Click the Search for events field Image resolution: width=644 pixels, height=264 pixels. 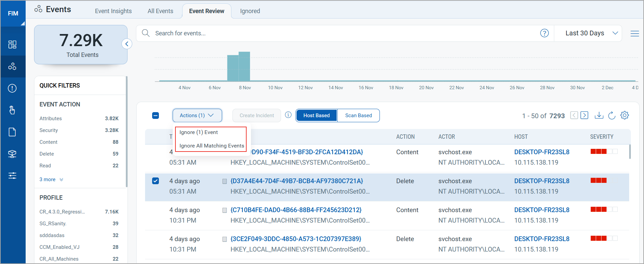tap(345, 33)
